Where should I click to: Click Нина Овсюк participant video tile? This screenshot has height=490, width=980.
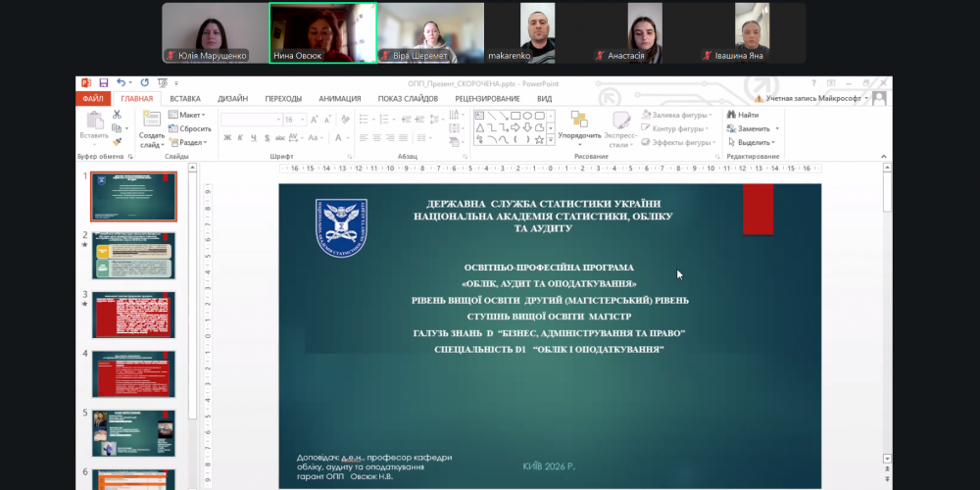point(323,33)
